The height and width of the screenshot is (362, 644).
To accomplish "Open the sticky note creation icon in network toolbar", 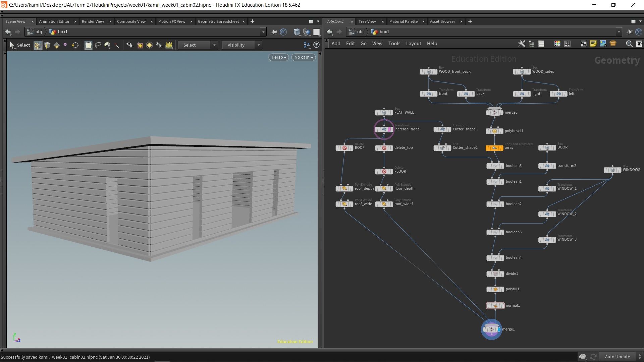I will click(x=593, y=44).
